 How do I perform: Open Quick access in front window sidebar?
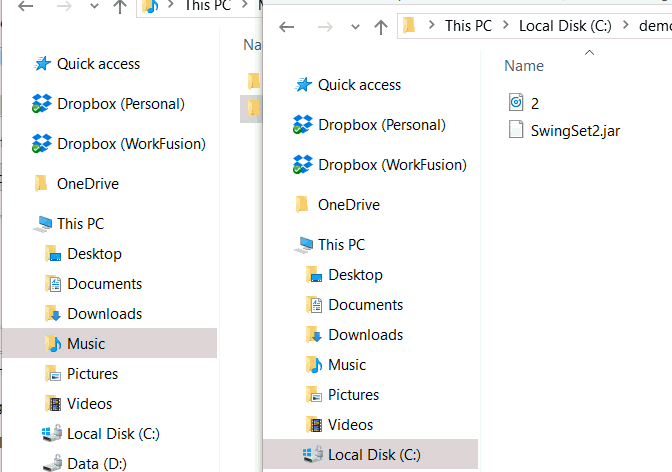359,85
